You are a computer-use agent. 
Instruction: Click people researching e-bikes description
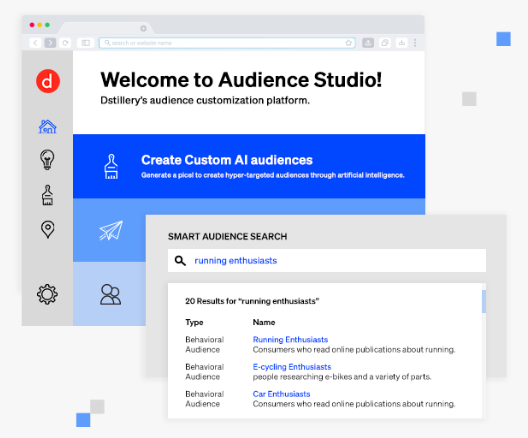point(342,377)
